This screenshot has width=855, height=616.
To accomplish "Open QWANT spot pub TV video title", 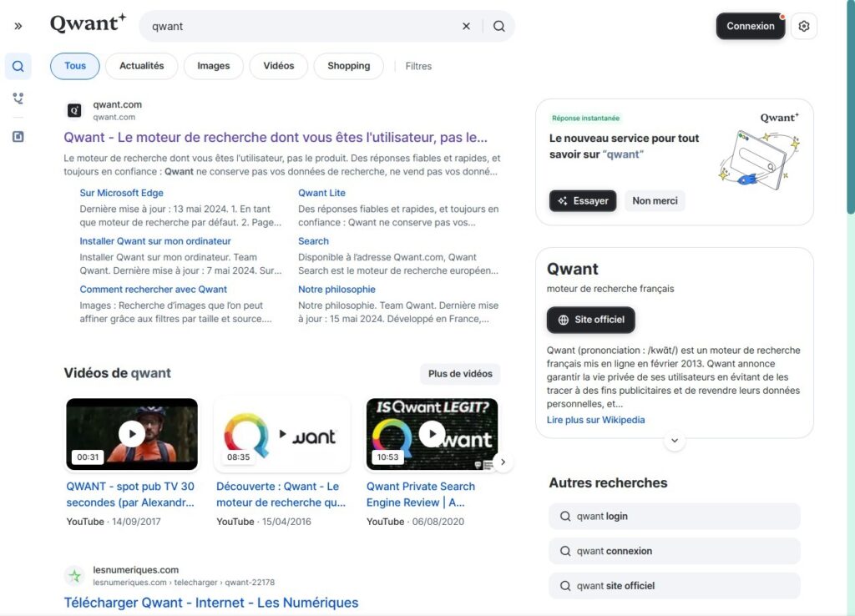I will (130, 494).
